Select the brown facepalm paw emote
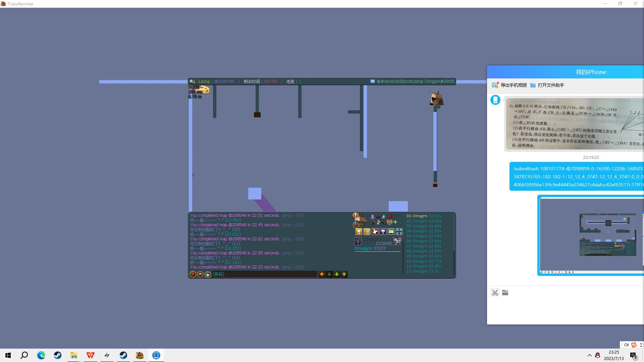 pos(384,222)
